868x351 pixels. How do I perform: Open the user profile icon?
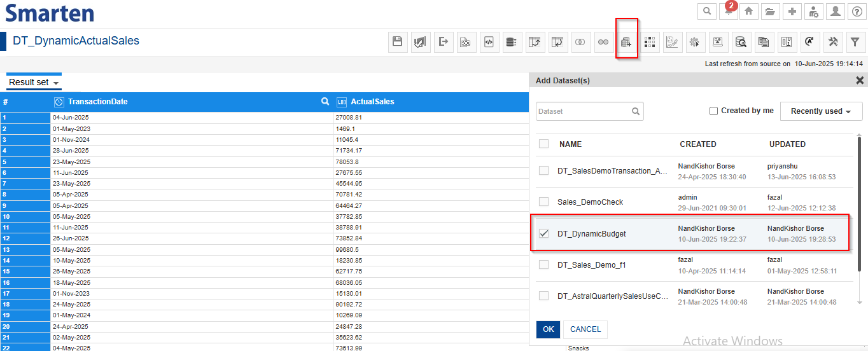835,11
